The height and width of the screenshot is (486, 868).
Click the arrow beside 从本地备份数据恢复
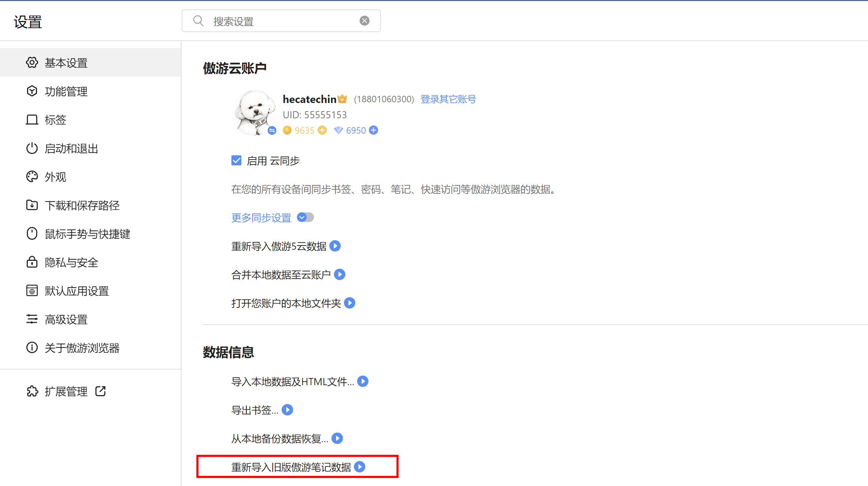click(x=337, y=439)
